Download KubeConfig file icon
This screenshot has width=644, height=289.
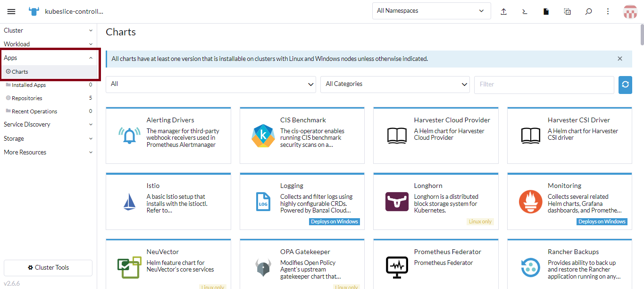coord(546,11)
